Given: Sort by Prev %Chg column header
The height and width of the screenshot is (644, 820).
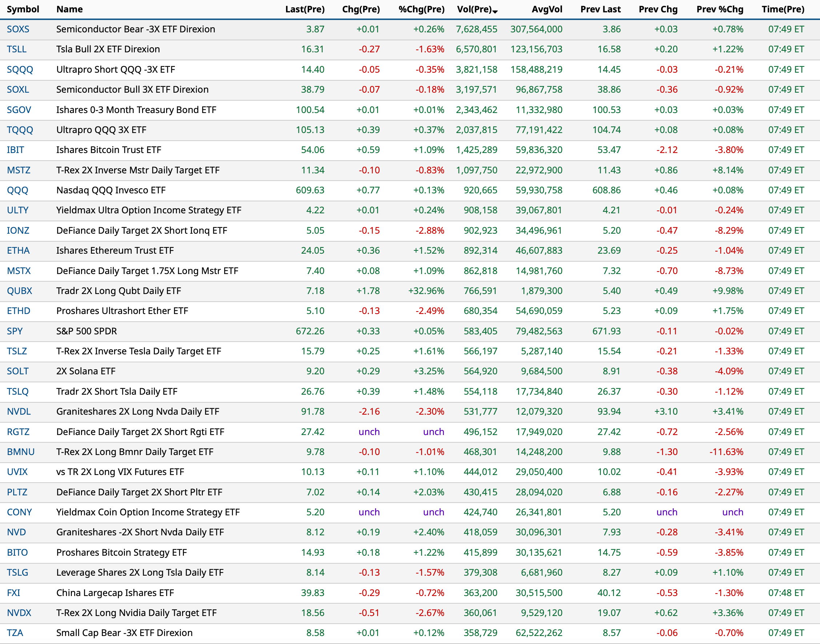Looking at the screenshot, I should coord(719,9).
